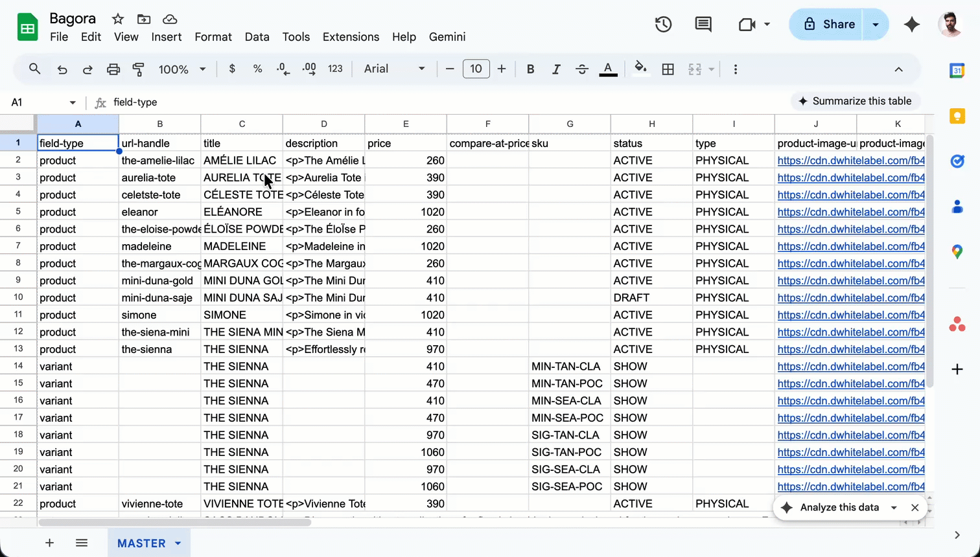Select the paint format tool
Screen dimensions: 980x557
(138, 69)
